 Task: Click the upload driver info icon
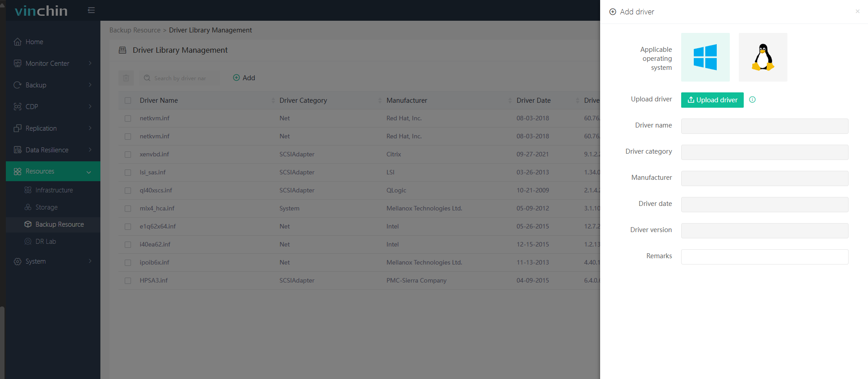click(x=752, y=100)
